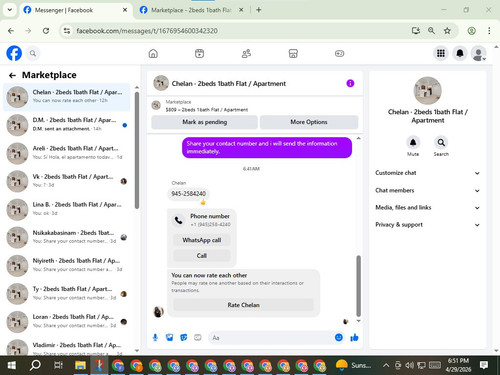Open the account profile avatar menu
The width and height of the screenshot is (500, 375).
pos(479,53)
